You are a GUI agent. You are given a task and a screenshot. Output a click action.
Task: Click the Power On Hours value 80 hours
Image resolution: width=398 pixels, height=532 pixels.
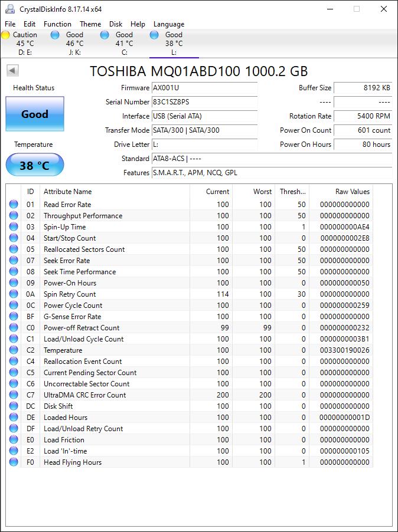363,145
